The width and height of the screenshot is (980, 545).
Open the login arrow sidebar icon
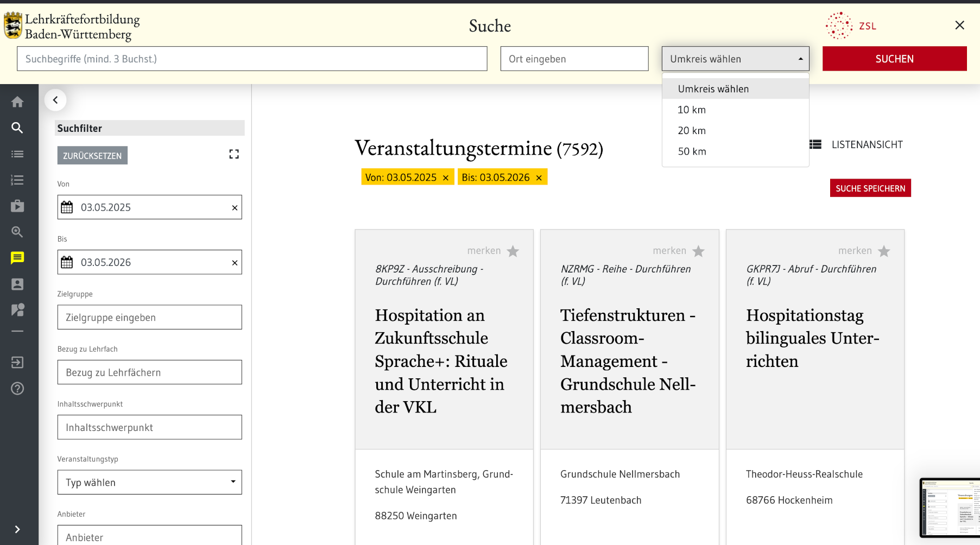(17, 363)
